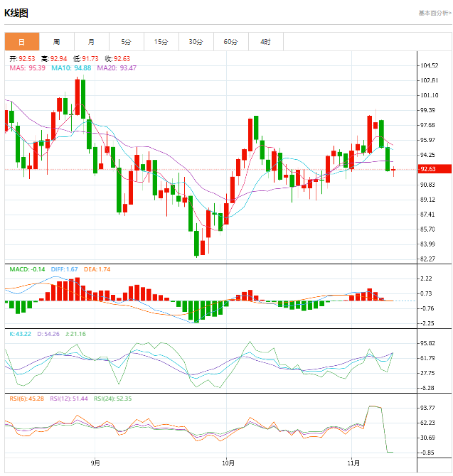Click the RSI(24): 52.35 label

click(113, 399)
